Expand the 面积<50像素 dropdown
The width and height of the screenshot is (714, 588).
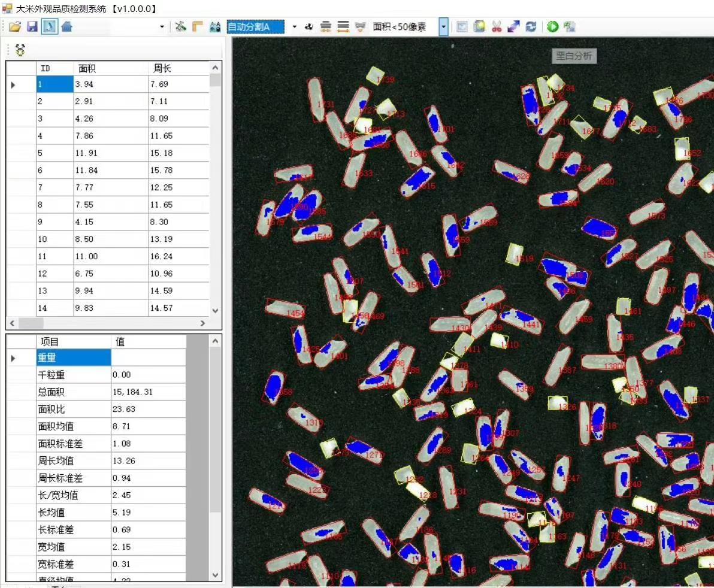443,27
